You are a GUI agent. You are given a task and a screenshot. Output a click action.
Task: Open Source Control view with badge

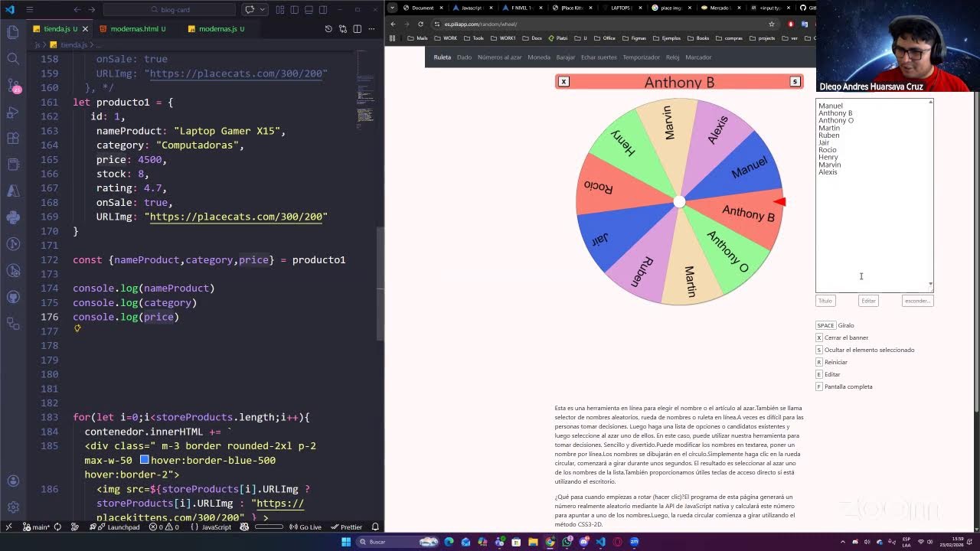pos(13,85)
